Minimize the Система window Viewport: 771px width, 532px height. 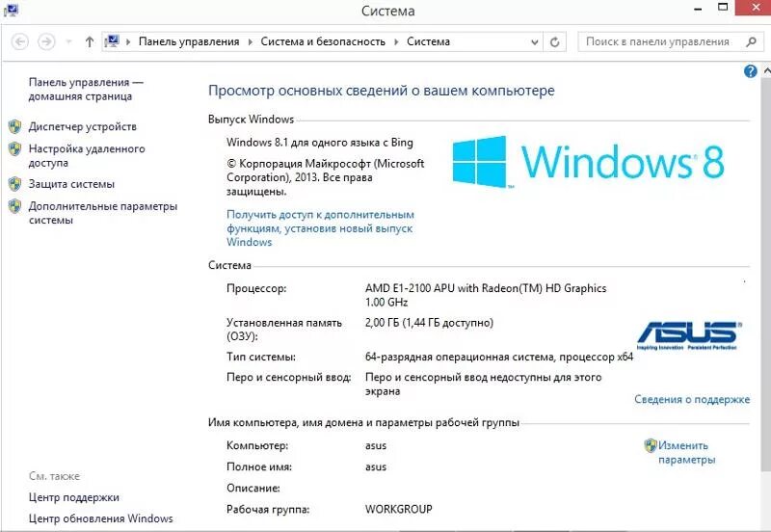(x=698, y=10)
